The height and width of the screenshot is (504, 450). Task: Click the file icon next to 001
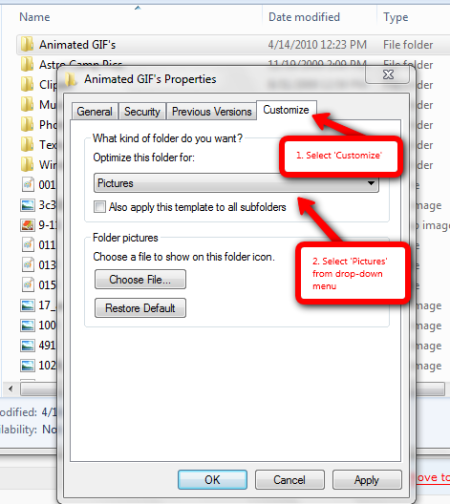(28, 184)
